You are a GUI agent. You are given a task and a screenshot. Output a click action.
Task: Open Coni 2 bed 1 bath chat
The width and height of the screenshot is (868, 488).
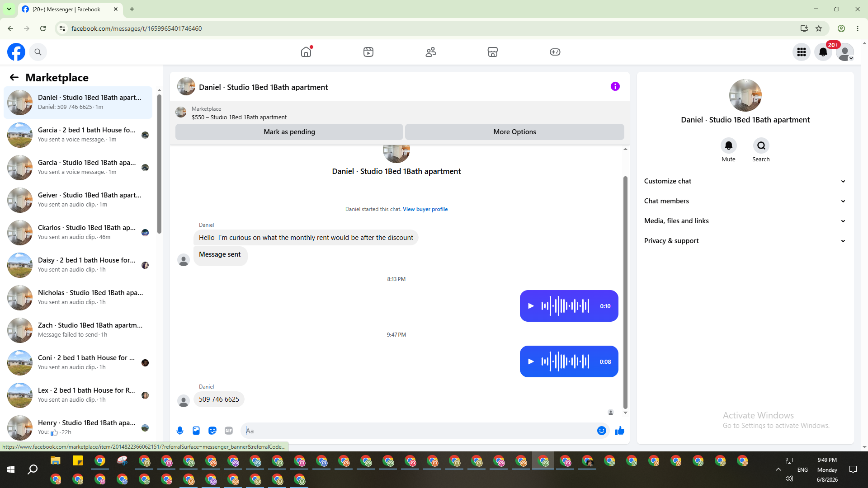click(78, 363)
